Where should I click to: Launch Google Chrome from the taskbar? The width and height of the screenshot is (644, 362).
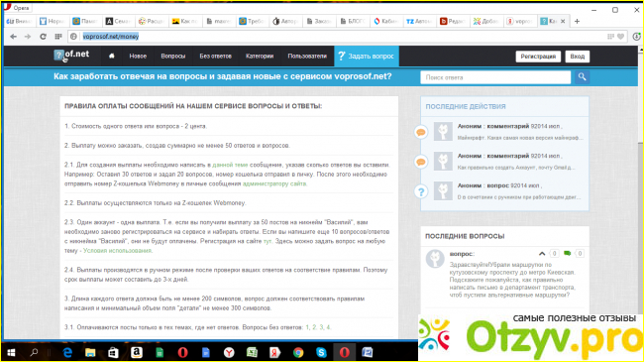[x=298, y=352]
